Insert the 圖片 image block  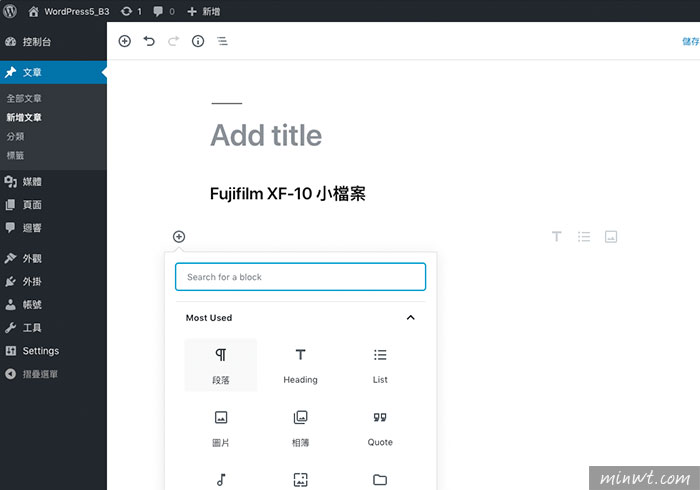[221, 428]
